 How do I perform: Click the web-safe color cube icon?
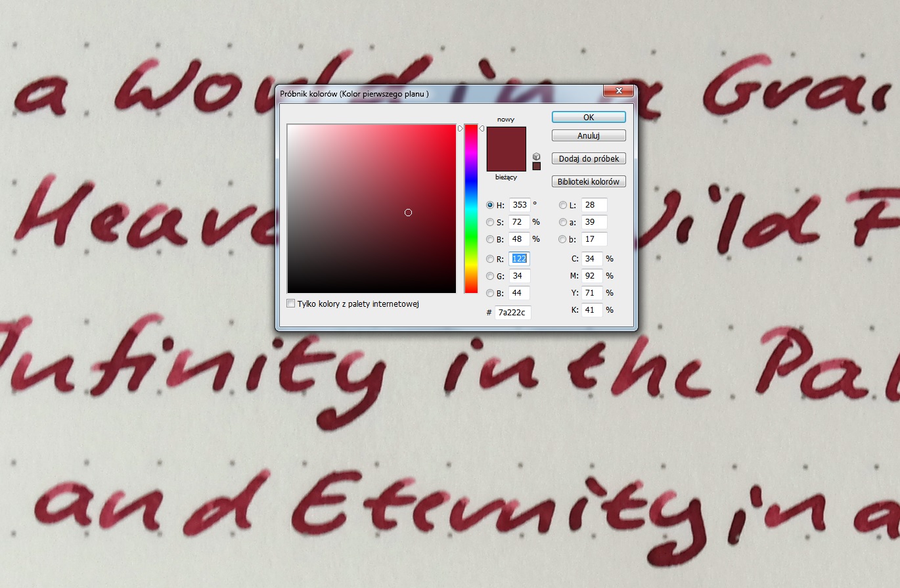537,156
